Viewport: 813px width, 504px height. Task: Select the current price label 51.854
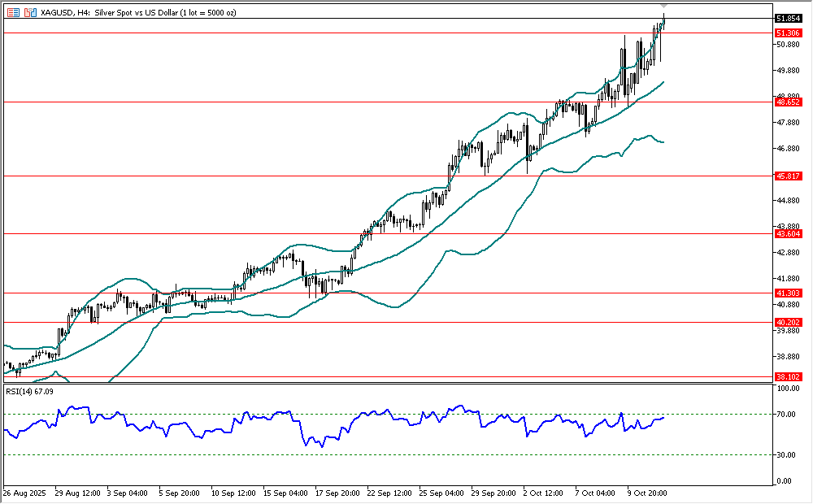(x=787, y=18)
